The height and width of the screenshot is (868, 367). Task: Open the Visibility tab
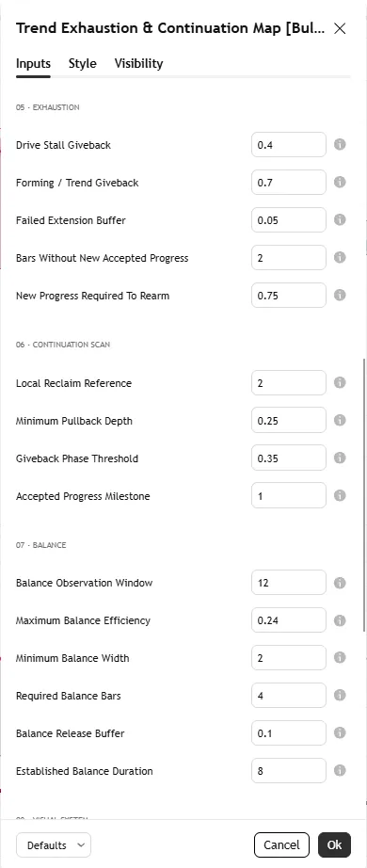coord(139,64)
